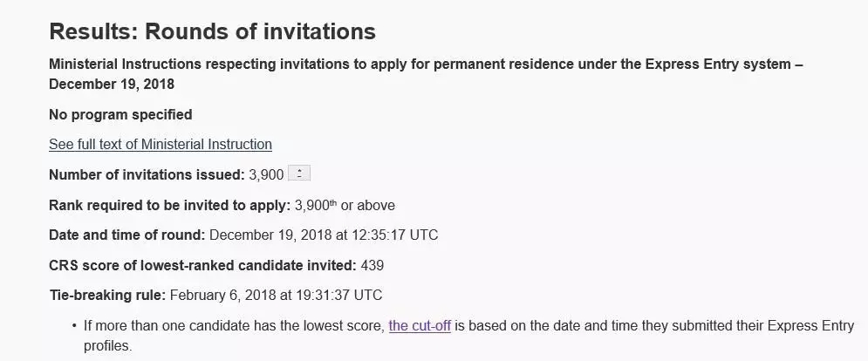This screenshot has height=361, width=868.
Task: Click the "Number of invitations issued" label
Action: 147,174
